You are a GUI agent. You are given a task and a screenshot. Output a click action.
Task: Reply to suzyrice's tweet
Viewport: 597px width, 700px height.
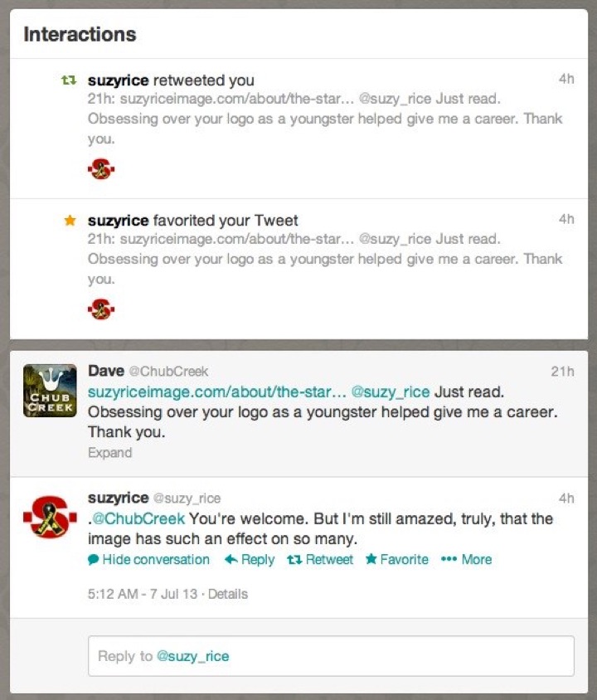click(250, 559)
